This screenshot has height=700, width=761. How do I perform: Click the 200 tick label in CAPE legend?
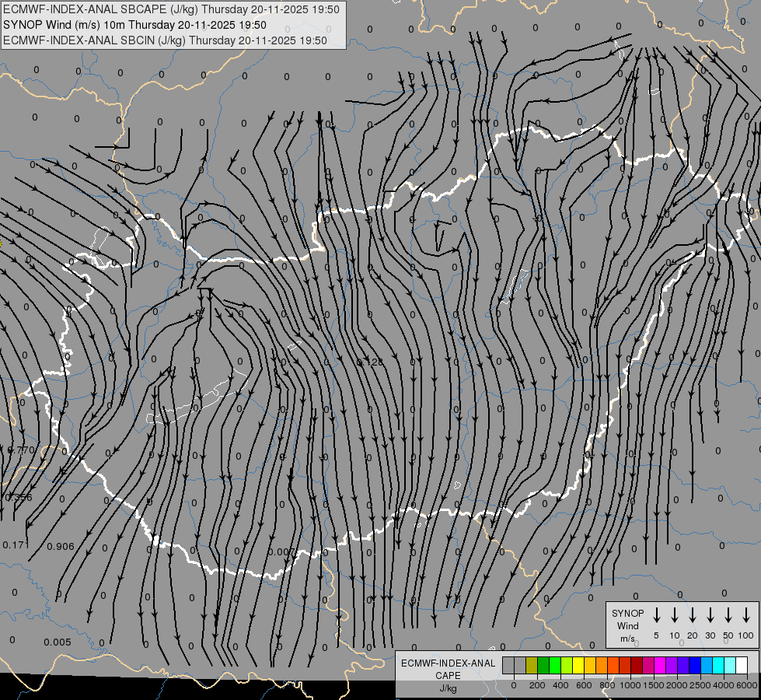click(x=537, y=685)
